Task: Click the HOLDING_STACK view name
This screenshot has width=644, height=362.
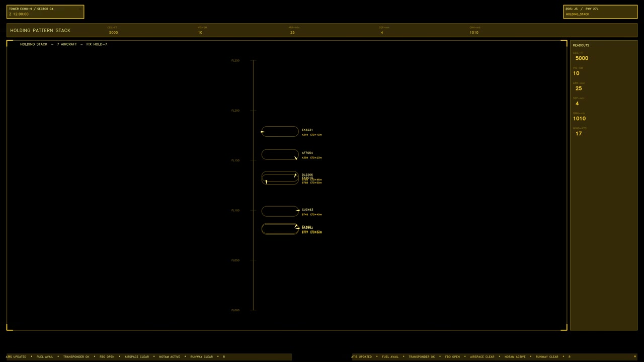Action: click(577, 14)
